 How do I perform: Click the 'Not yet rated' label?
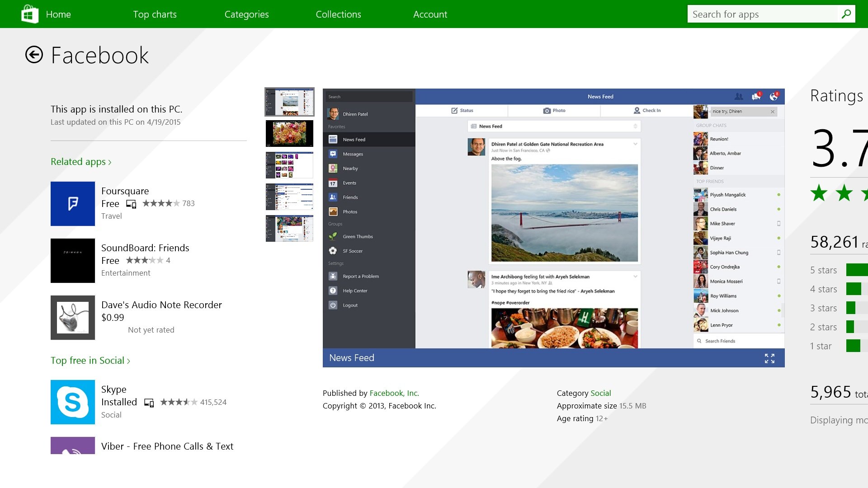151,330
